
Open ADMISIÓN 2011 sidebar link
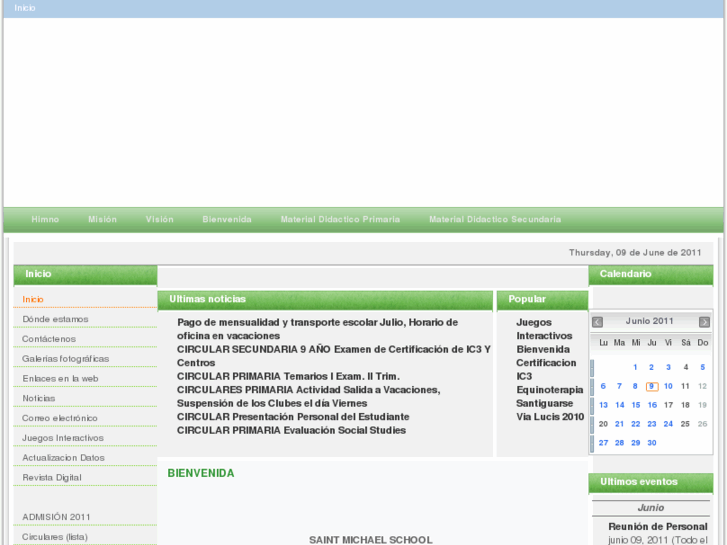coord(56,517)
